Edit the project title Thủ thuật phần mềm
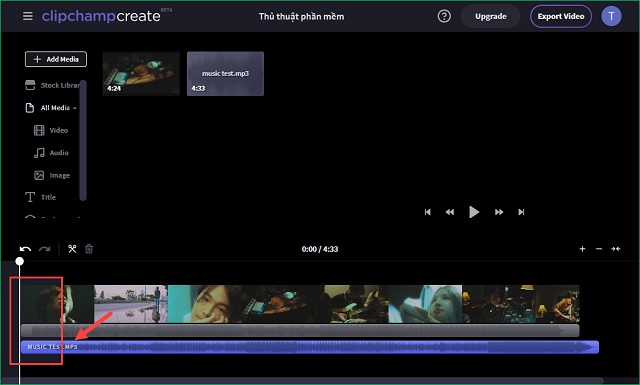The image size is (640, 385). click(x=301, y=17)
